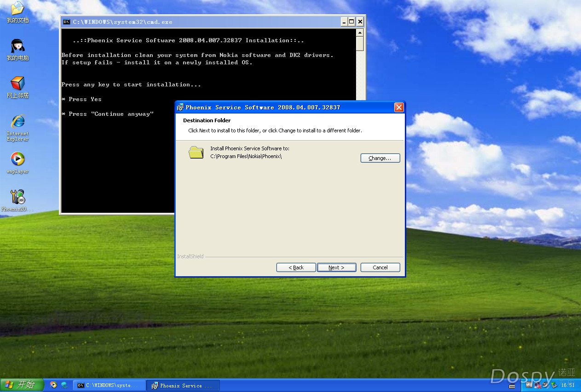This screenshot has width=581, height=392.
Task: Click the 'Press "Continue anyway"' line in cmd
Action: [x=108, y=114]
